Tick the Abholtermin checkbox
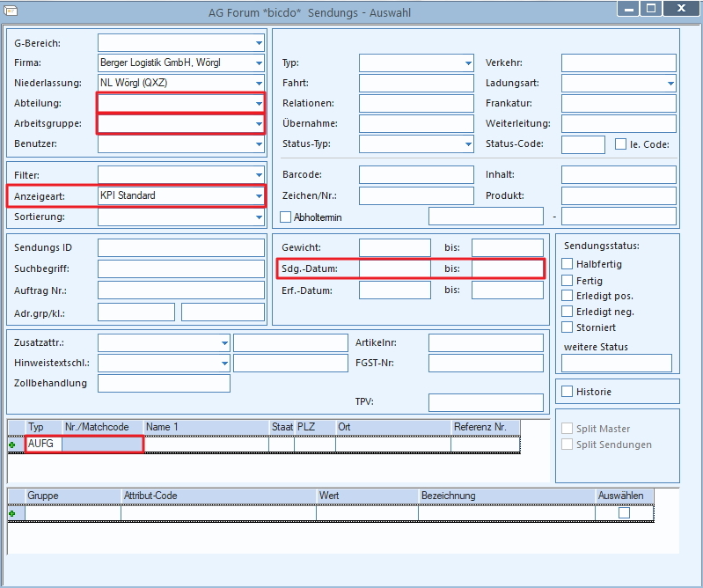703x588 pixels. 286,217
